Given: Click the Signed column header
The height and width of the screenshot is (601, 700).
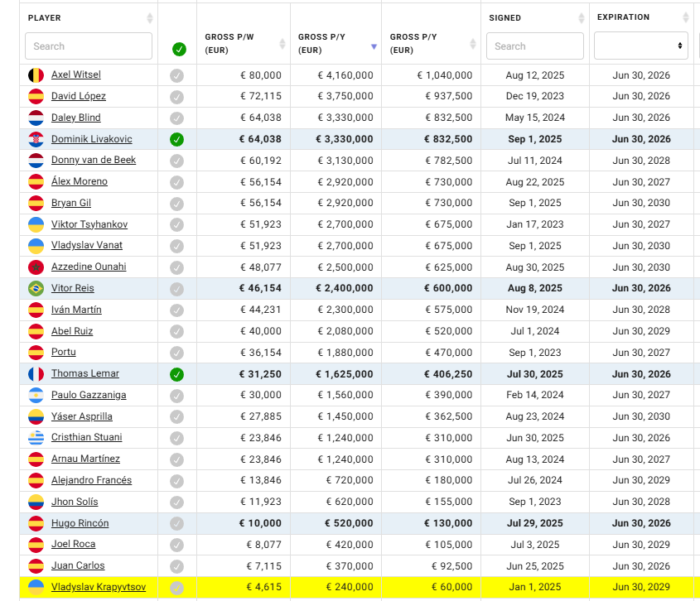Looking at the screenshot, I should [x=505, y=17].
